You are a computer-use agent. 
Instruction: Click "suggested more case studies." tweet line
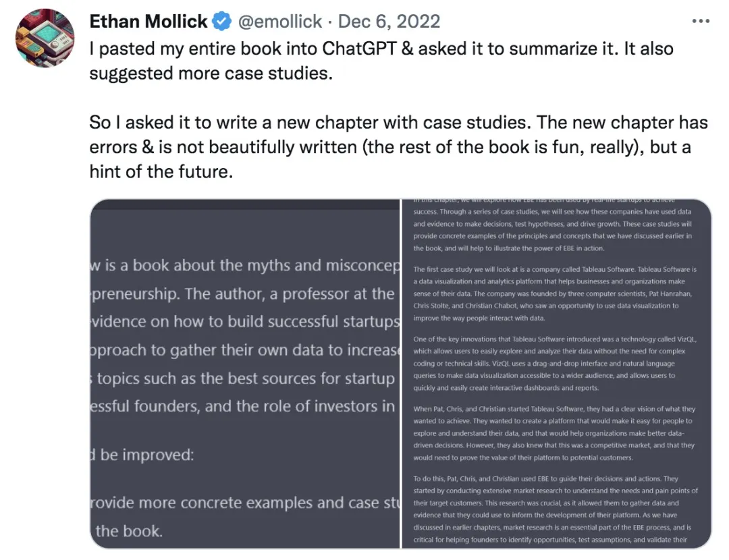coord(211,73)
